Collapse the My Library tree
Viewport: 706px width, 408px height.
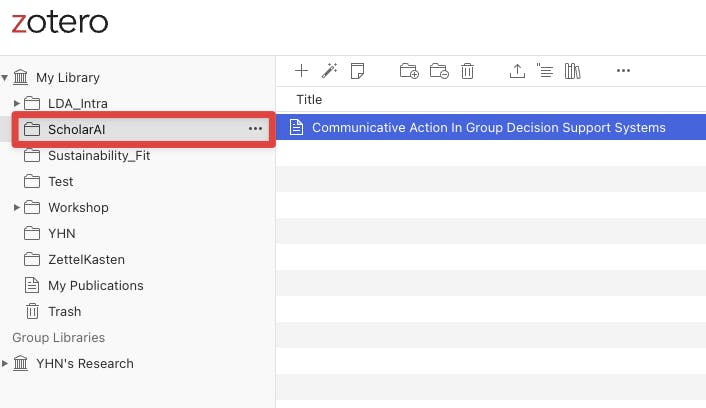pyautogui.click(x=6, y=77)
